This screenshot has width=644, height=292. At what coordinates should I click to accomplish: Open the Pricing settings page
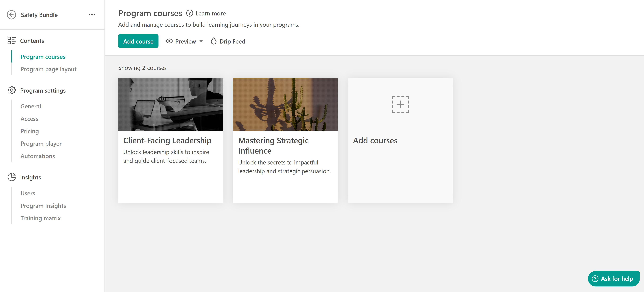click(30, 131)
